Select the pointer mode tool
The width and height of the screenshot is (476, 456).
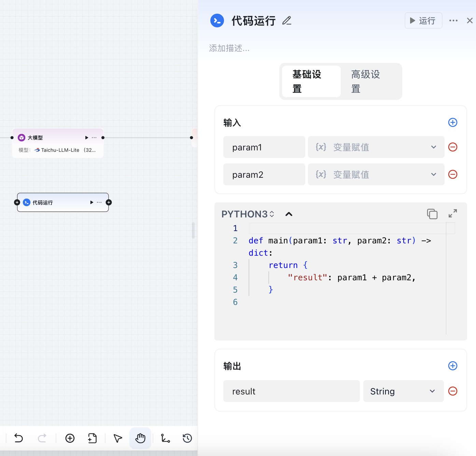118,438
